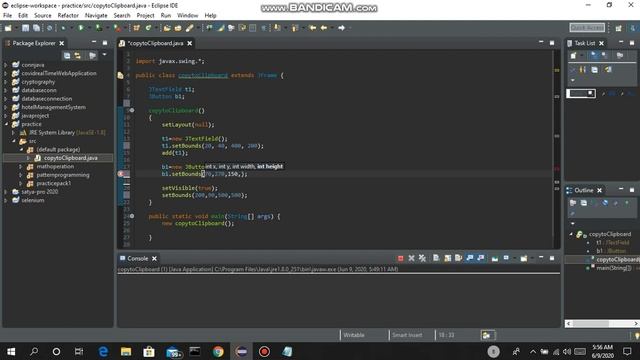Screen dimensions: 640x360
Task: Click the error marker on setBounds line gutter
Action: coord(121,174)
